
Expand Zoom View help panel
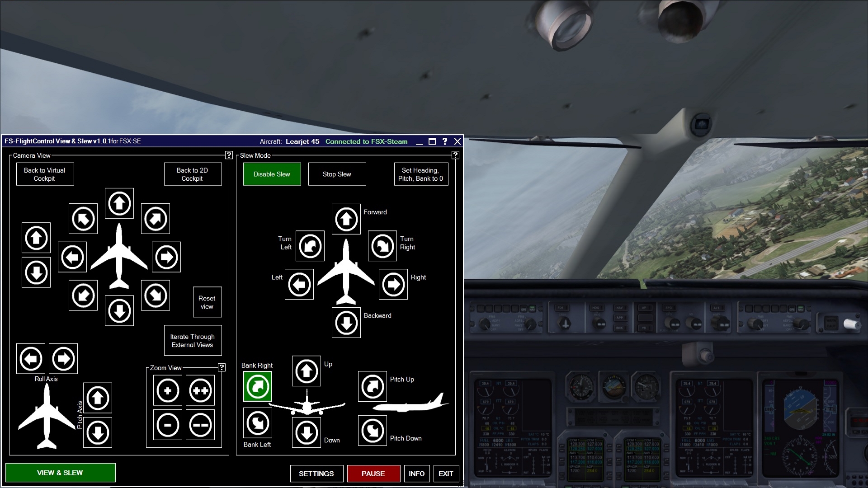(x=222, y=368)
